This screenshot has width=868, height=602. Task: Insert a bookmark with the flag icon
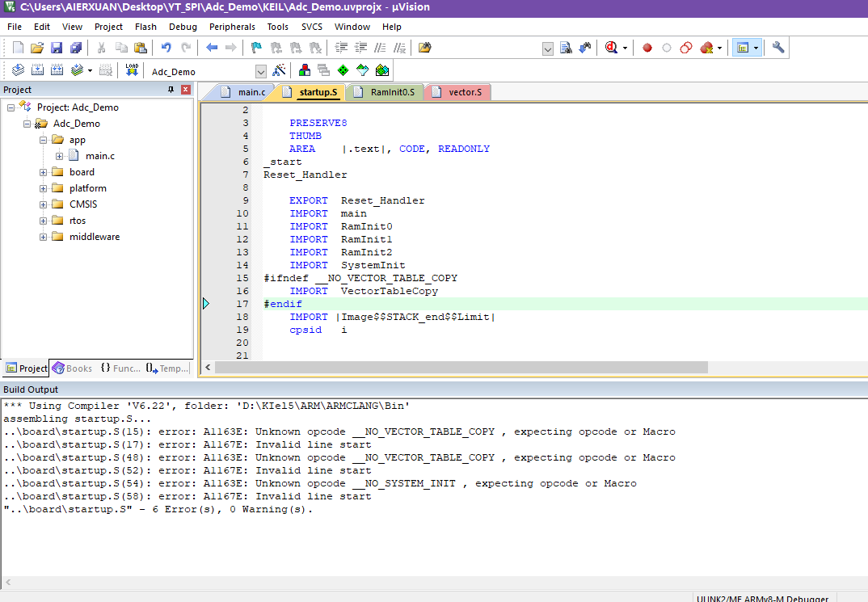(x=256, y=48)
